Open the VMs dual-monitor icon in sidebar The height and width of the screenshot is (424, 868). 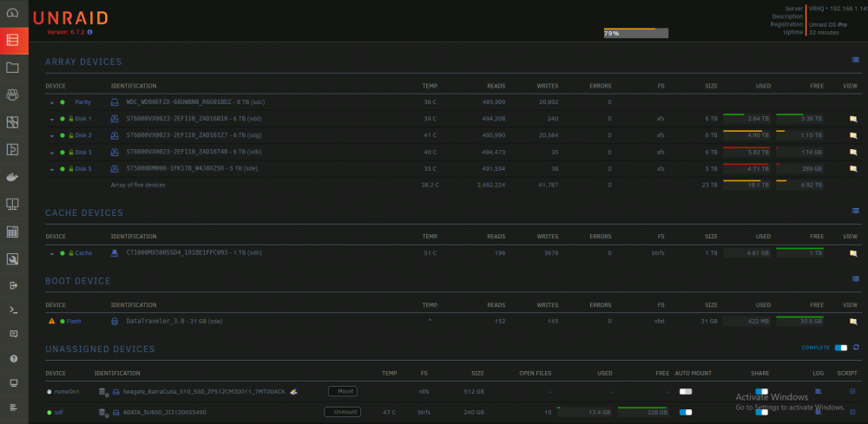(x=12, y=204)
